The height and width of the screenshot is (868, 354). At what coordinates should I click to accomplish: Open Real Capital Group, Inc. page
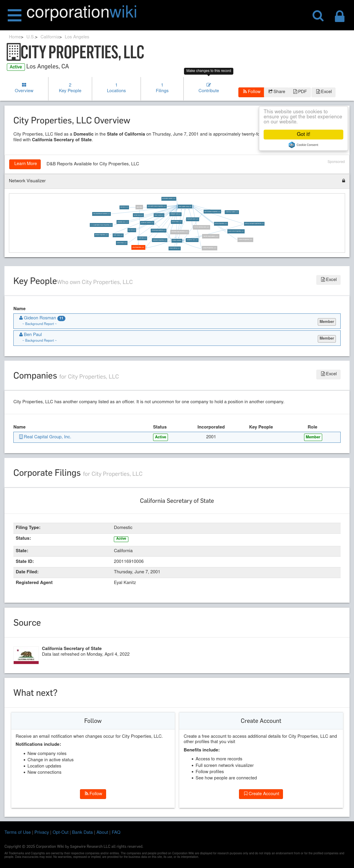click(47, 437)
